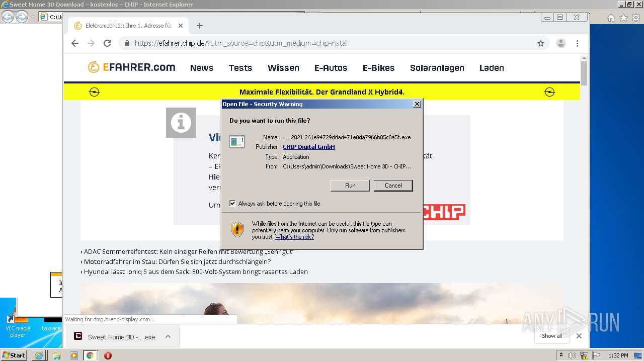
Task: Open the network tray icon
Action: 584,355
